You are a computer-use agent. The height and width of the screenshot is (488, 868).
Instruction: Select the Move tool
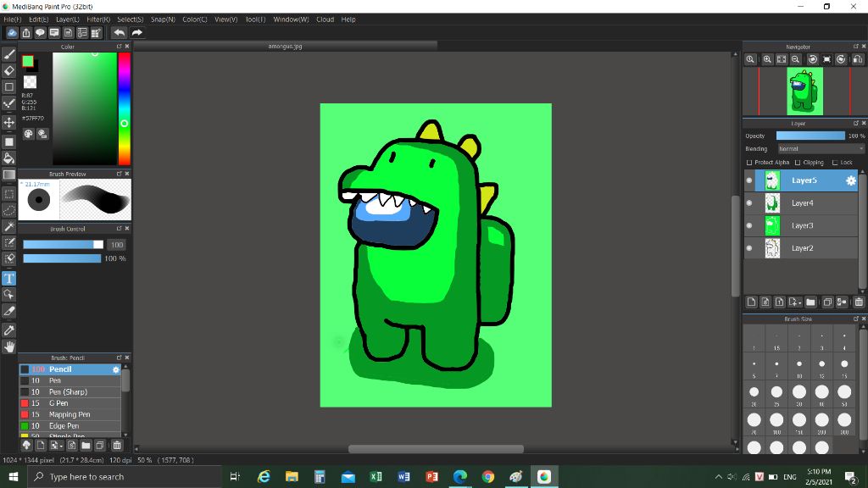[8, 122]
